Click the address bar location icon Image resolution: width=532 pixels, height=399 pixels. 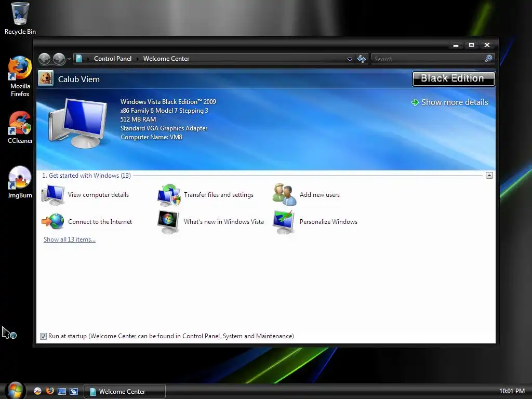click(79, 59)
